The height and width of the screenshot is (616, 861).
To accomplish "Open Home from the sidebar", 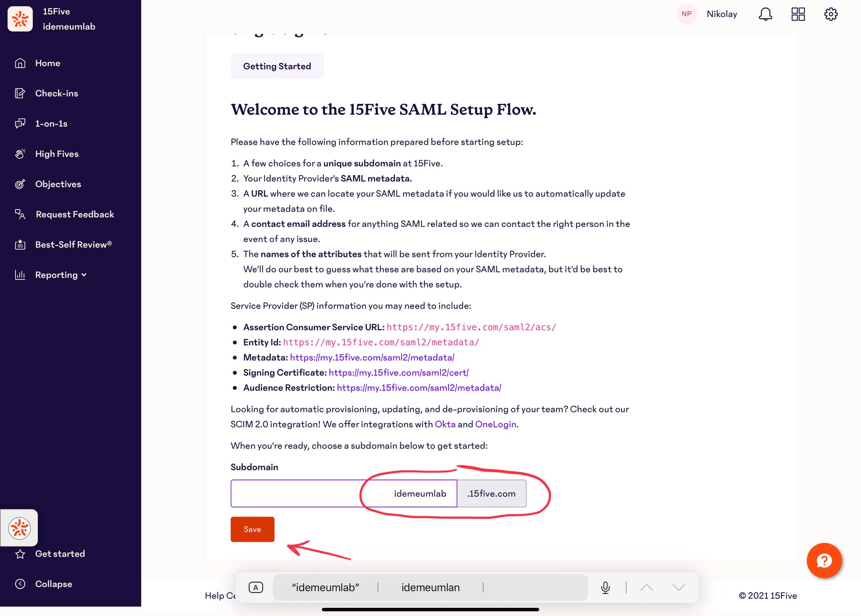I will point(47,63).
